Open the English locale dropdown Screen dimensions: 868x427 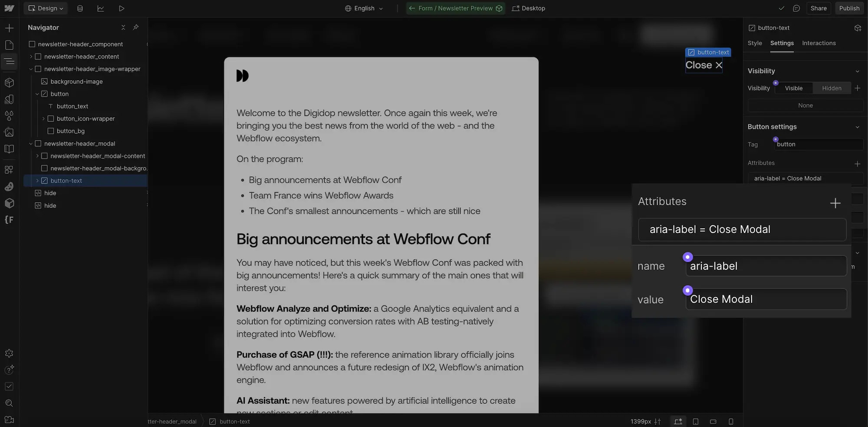364,8
